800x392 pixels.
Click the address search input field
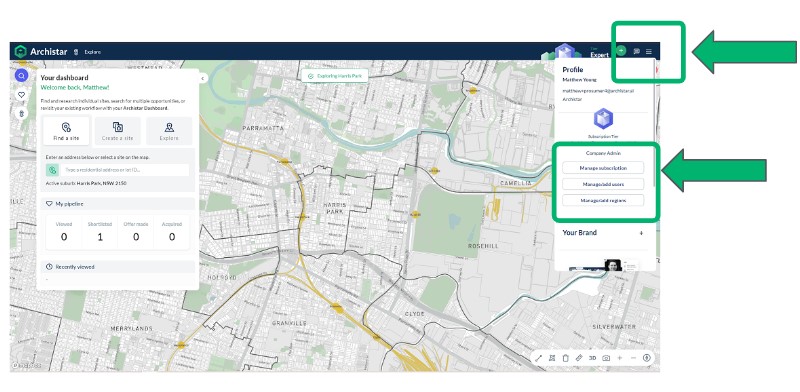tap(124, 170)
